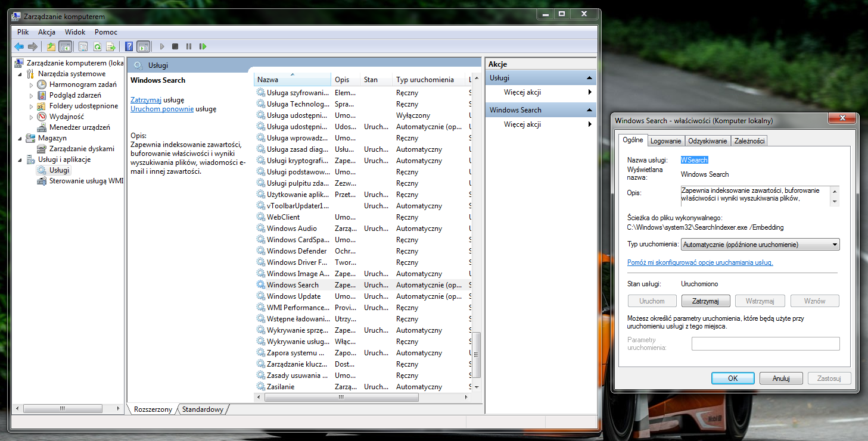Open Plik menu
The image size is (868, 441).
coord(23,32)
